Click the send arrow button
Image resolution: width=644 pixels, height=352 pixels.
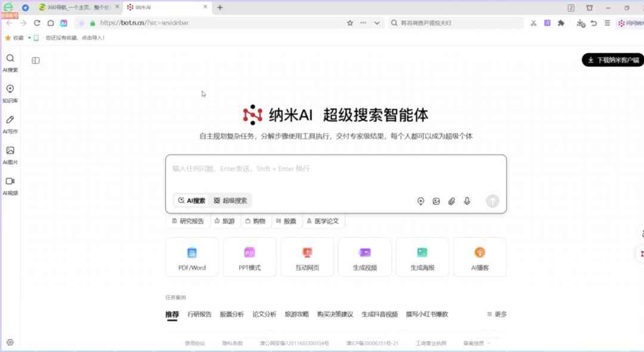(492, 201)
